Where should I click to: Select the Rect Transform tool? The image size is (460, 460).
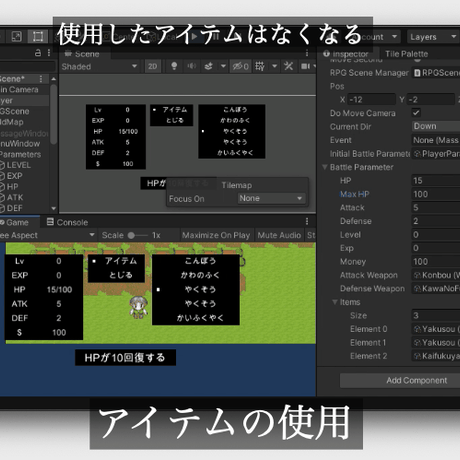38,36
